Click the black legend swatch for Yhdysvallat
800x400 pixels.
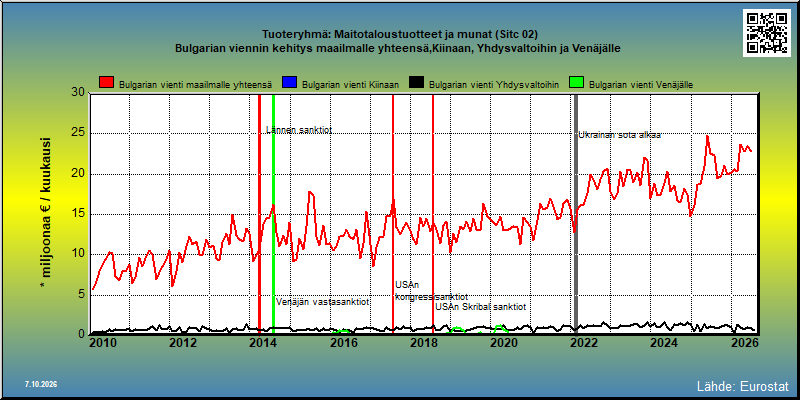[417, 83]
